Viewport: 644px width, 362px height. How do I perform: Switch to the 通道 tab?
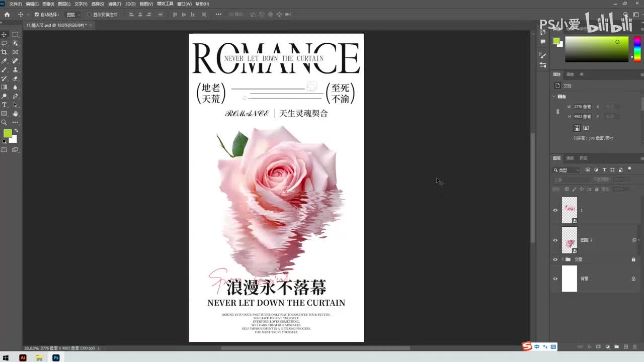570,158
